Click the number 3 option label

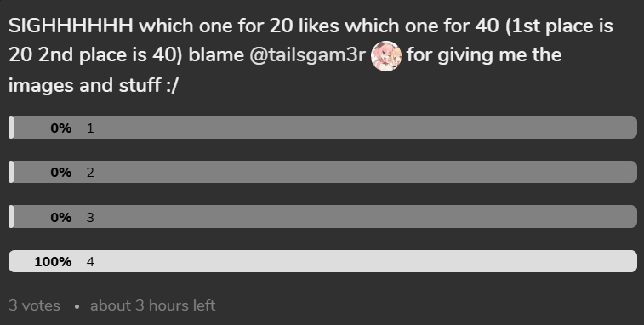pos(90,217)
